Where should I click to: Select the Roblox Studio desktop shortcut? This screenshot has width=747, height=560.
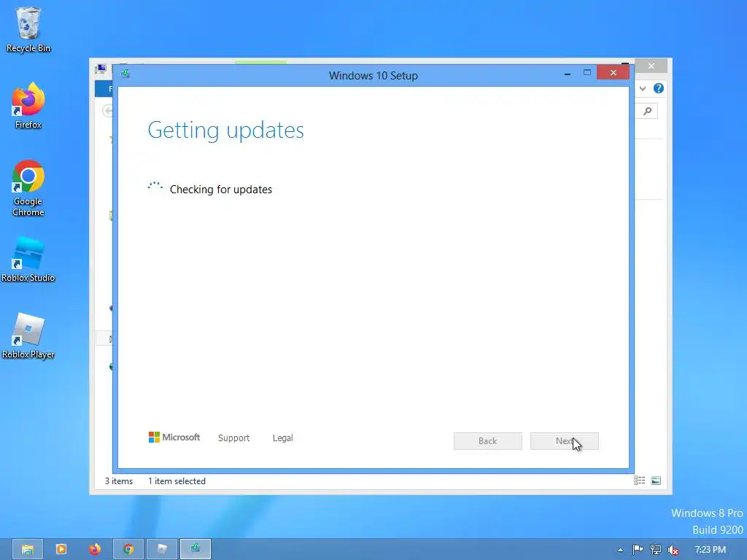(x=28, y=260)
